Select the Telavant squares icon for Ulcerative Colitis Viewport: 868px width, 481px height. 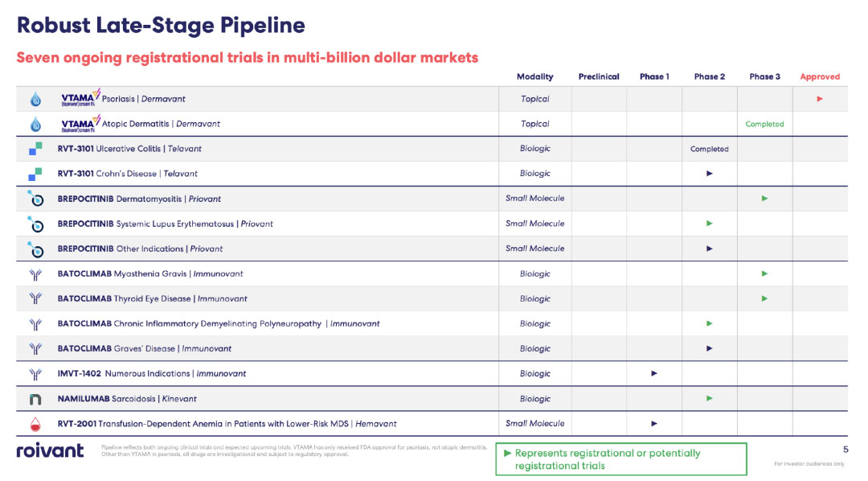(35, 149)
